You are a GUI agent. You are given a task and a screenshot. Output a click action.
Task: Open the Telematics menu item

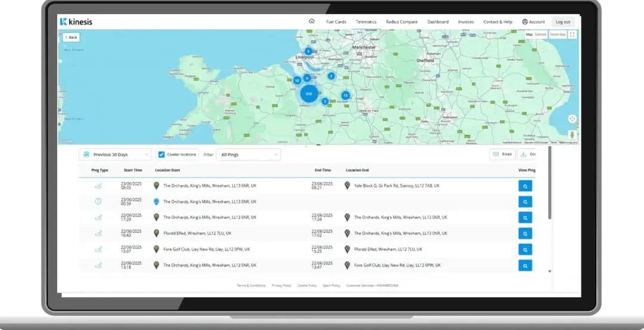(x=366, y=22)
